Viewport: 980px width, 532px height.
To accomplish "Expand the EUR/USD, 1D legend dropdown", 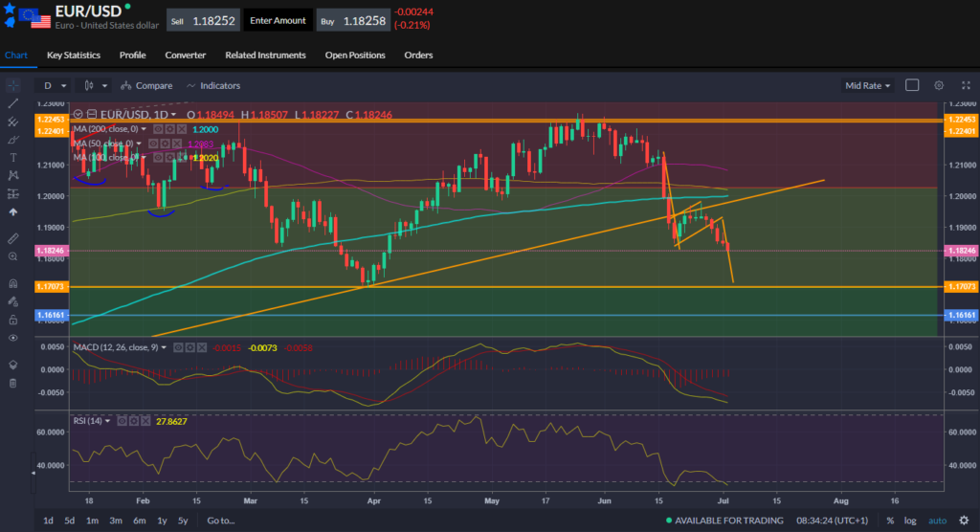I will point(174,115).
